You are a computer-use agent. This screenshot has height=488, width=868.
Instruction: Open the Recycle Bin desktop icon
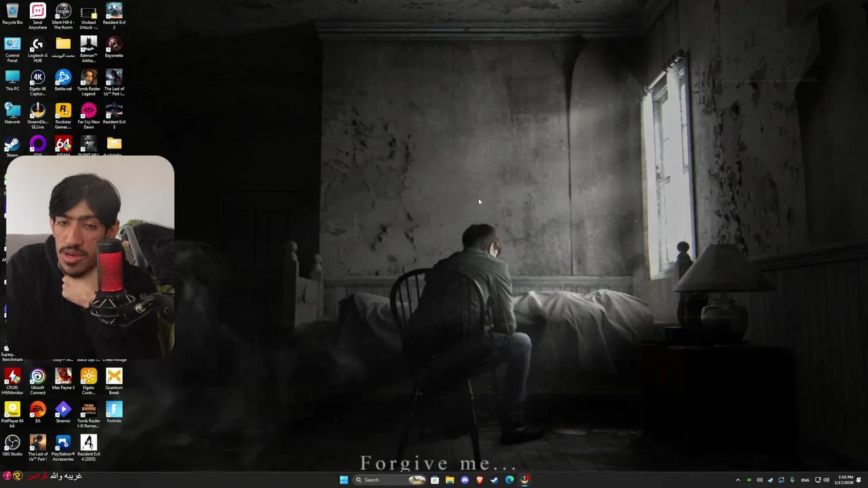pos(12,15)
